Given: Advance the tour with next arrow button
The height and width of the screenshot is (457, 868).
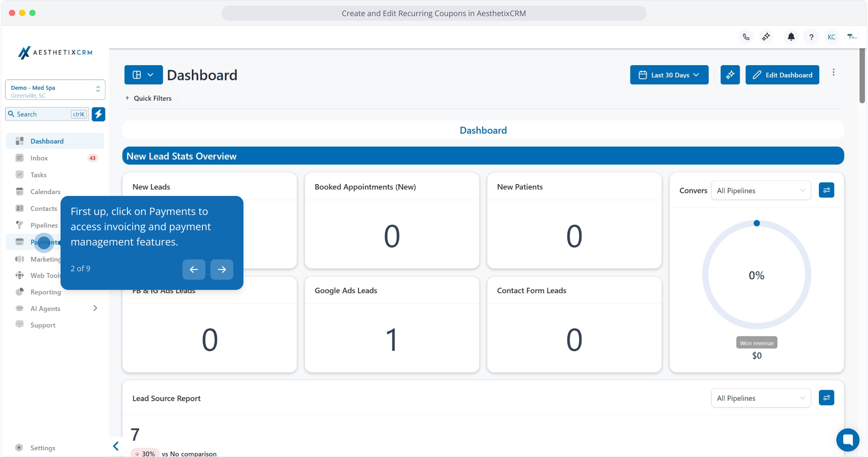Looking at the screenshot, I should [x=221, y=270].
